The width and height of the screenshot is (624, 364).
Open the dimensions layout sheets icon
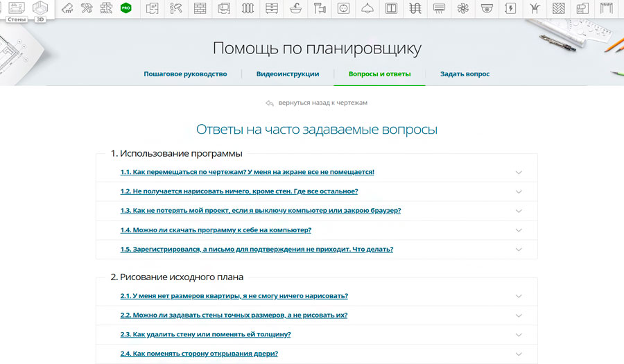tap(224, 8)
